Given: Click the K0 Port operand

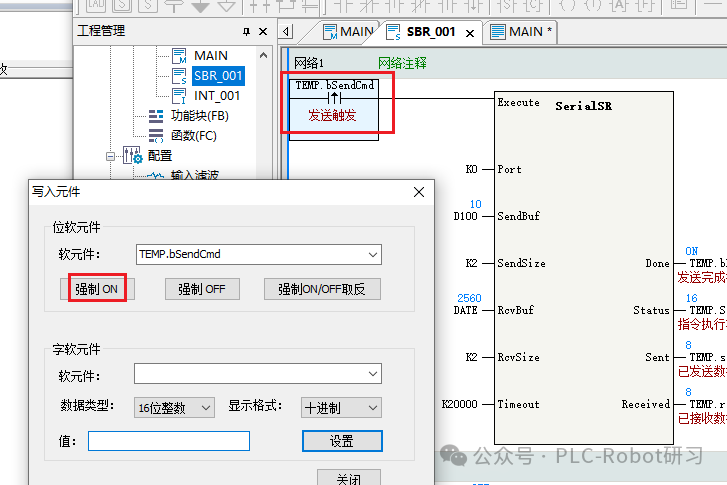Looking at the screenshot, I should point(471,169).
